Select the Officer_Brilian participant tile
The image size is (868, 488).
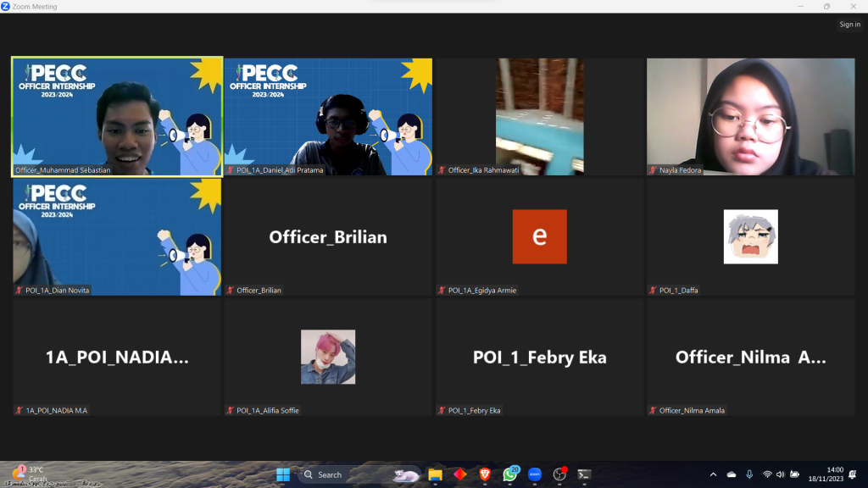click(328, 237)
